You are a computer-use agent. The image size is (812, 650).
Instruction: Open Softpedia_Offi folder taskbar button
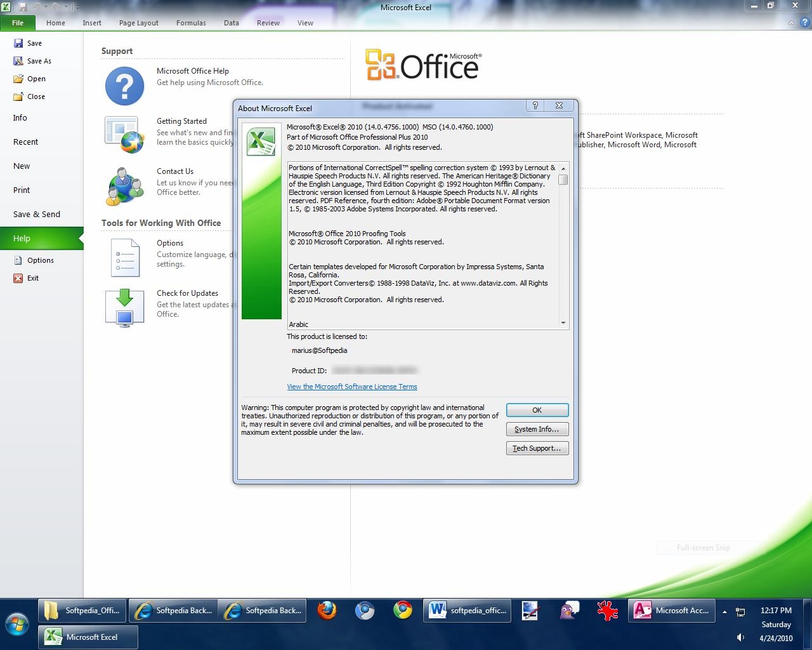(82, 611)
